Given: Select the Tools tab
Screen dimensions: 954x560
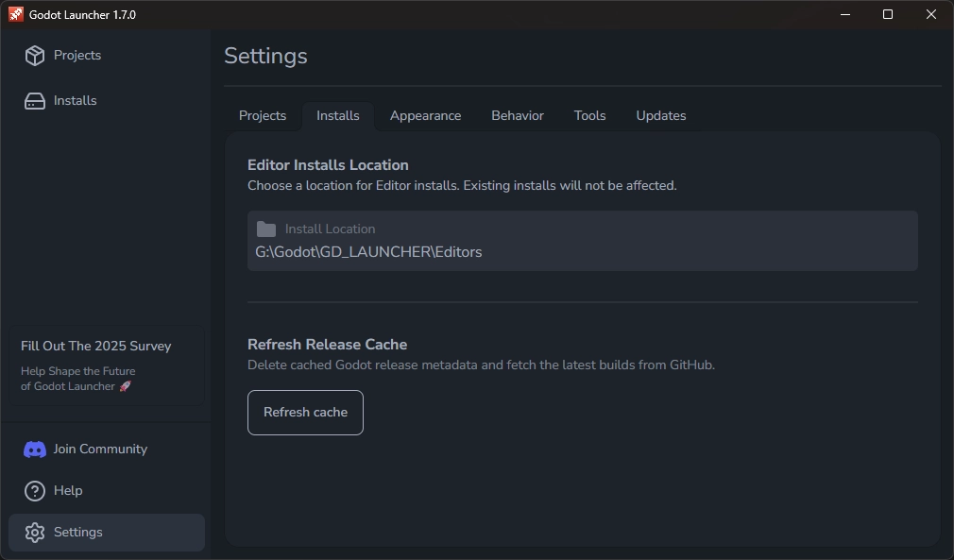Looking at the screenshot, I should 589,115.
